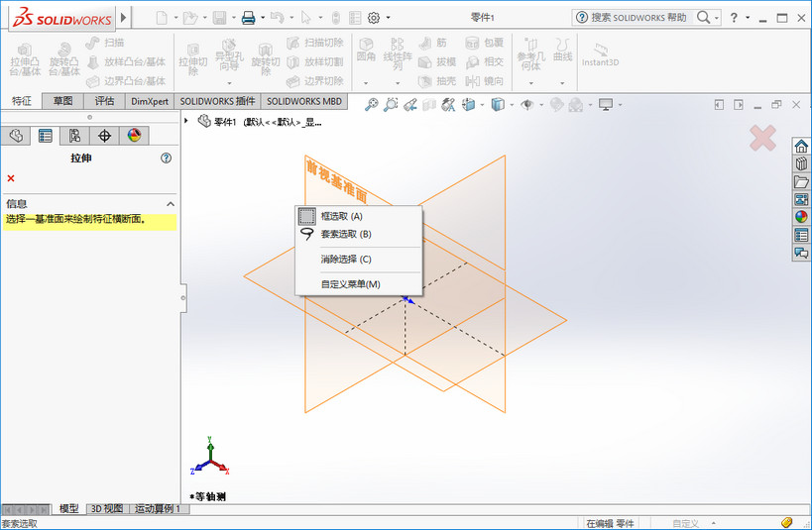Open Design Library in the right task pane
Screen dimensions: 812x530
point(801,164)
